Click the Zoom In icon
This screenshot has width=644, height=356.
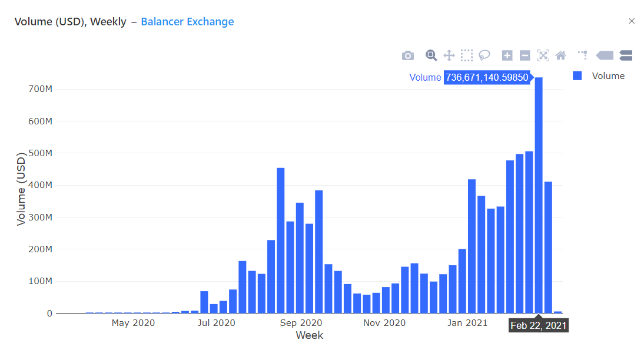coord(507,55)
